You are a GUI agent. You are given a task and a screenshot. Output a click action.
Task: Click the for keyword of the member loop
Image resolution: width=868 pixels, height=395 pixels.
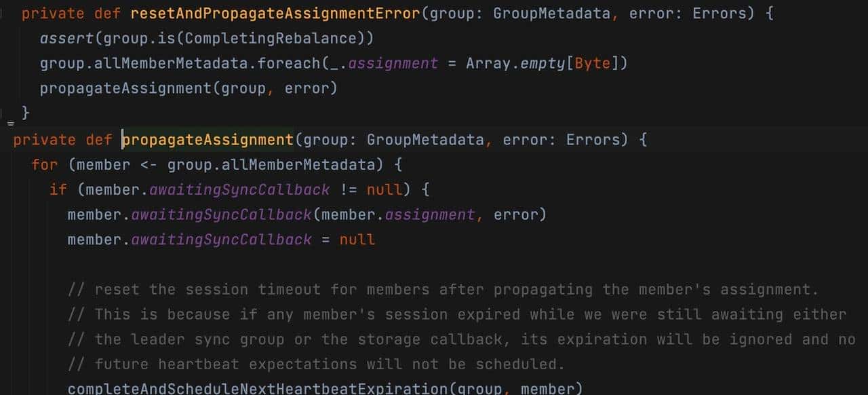tap(45, 164)
